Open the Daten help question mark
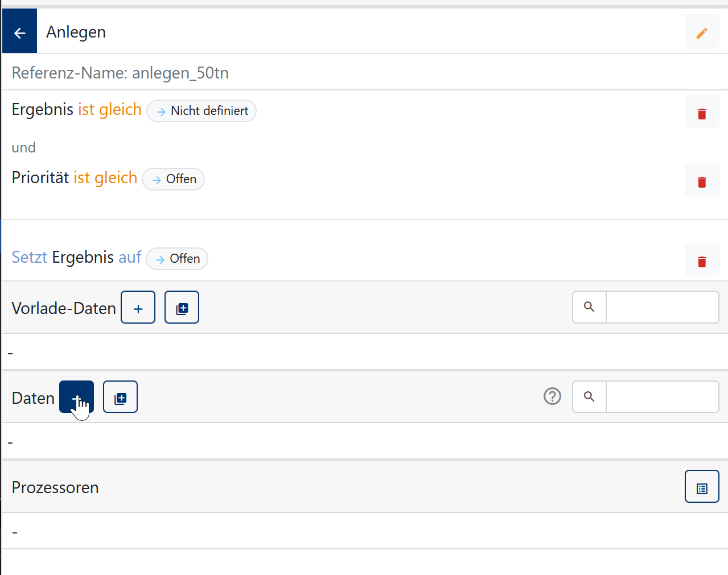This screenshot has width=728, height=575. click(x=552, y=396)
